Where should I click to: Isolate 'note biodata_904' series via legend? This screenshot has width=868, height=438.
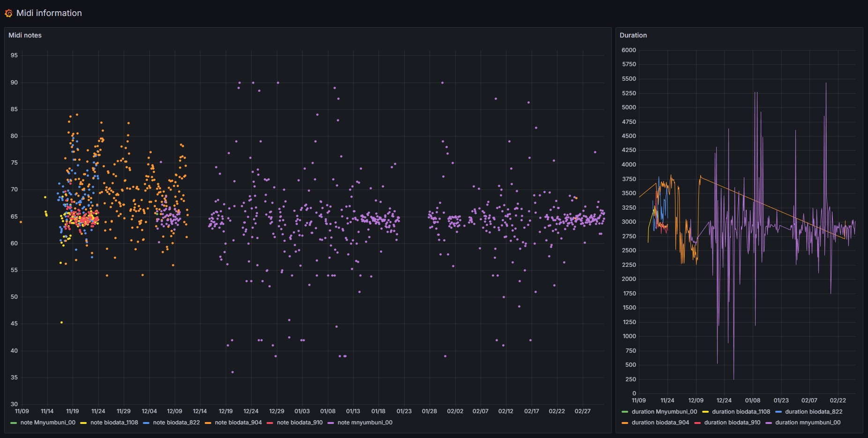(238, 423)
